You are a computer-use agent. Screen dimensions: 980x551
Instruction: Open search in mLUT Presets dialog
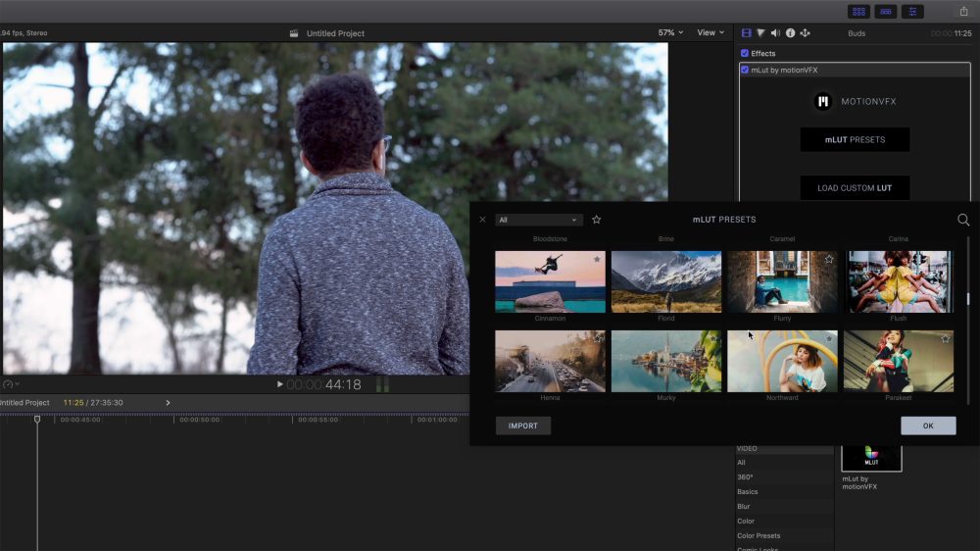point(963,220)
